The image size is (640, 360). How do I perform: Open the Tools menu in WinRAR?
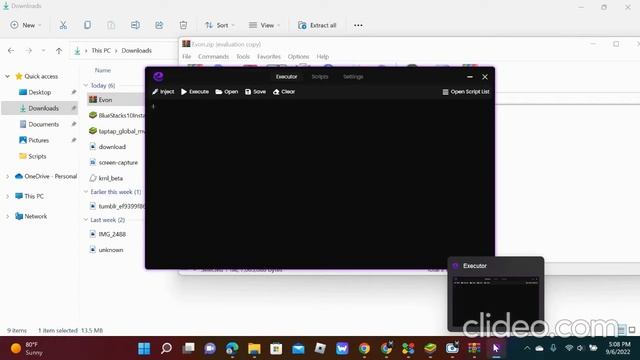pos(243,56)
